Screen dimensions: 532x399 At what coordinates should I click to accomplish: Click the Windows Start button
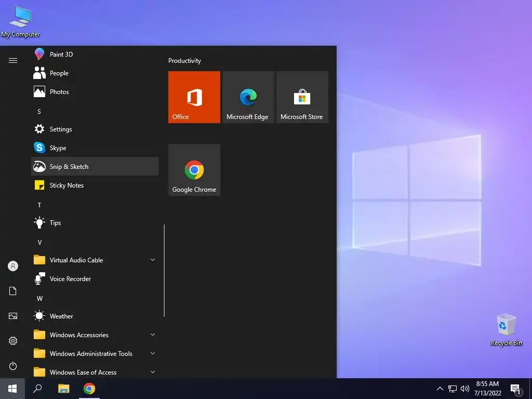(x=12, y=389)
